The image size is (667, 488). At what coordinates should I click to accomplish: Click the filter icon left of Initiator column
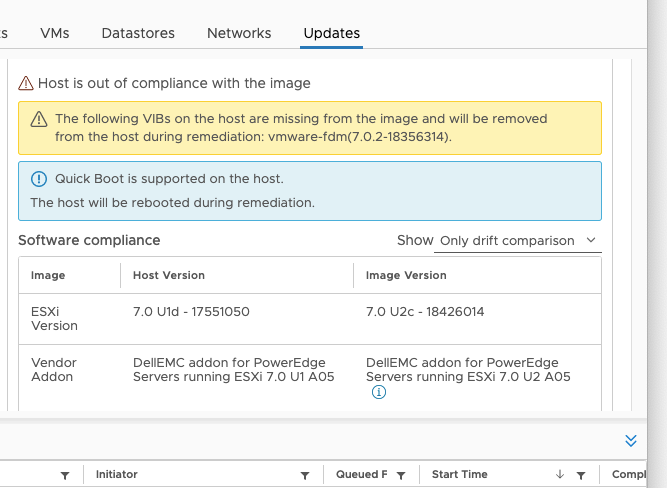[x=65, y=475]
